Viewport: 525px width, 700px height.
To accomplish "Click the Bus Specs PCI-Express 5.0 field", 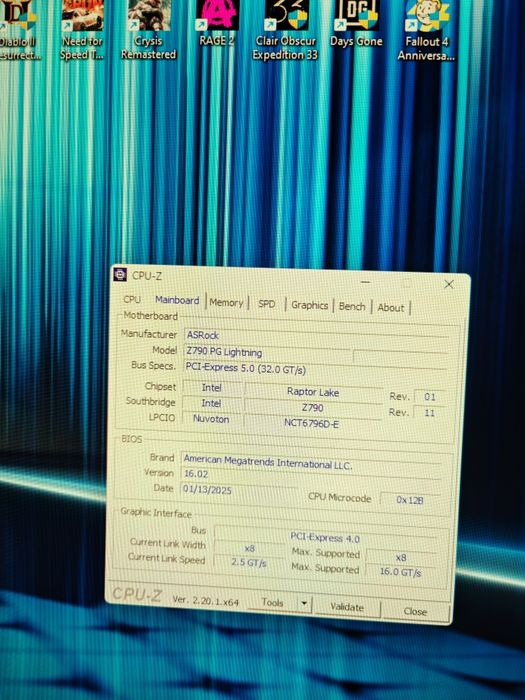I will tap(314, 370).
